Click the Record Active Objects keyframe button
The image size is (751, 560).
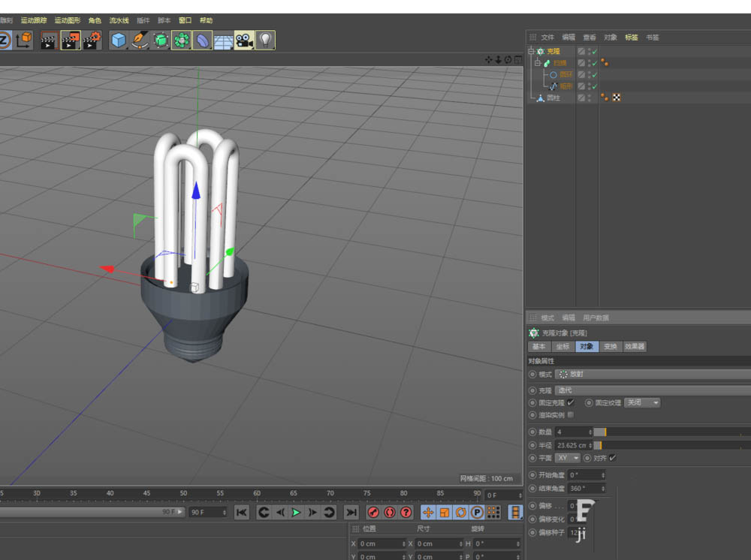(373, 512)
